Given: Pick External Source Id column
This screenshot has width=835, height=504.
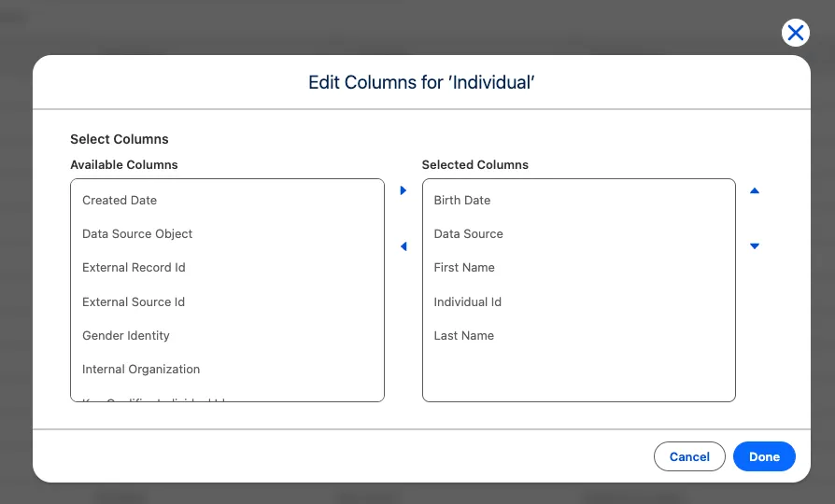Looking at the screenshot, I should coord(134,301).
